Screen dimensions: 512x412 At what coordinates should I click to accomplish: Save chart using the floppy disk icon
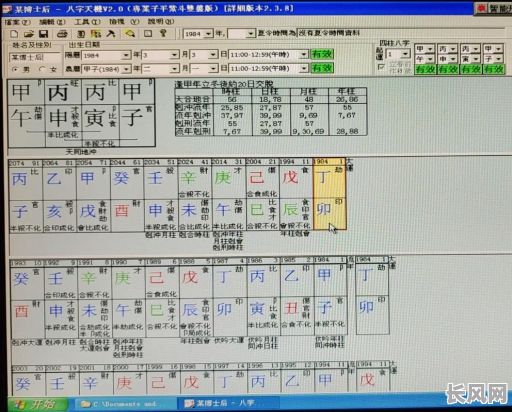(44, 34)
